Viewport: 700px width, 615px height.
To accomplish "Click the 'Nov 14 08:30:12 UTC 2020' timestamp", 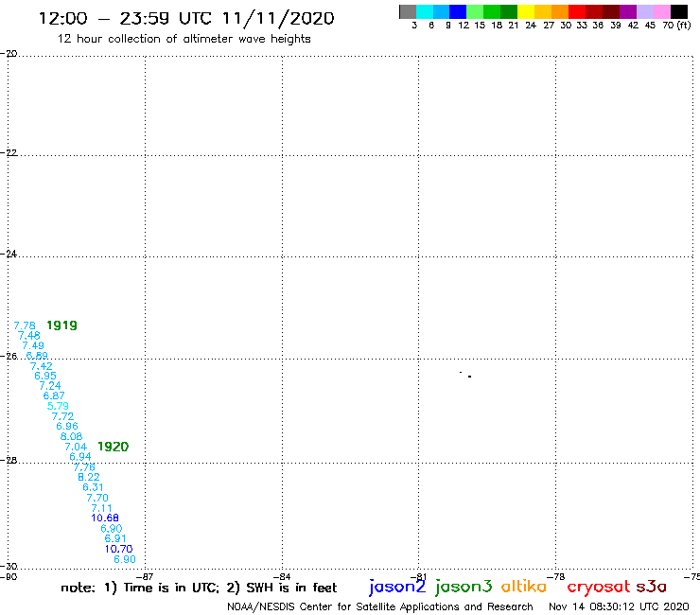I will pos(619,606).
